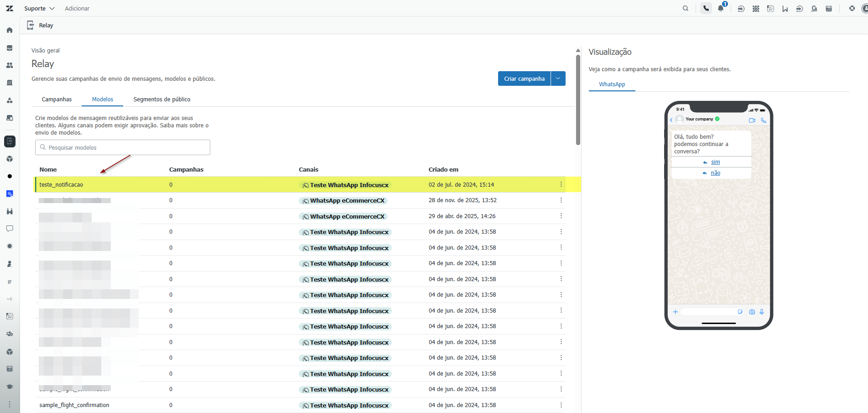Open the top bar calendar app icon
Viewport: 868px width, 413px height.
[829, 9]
